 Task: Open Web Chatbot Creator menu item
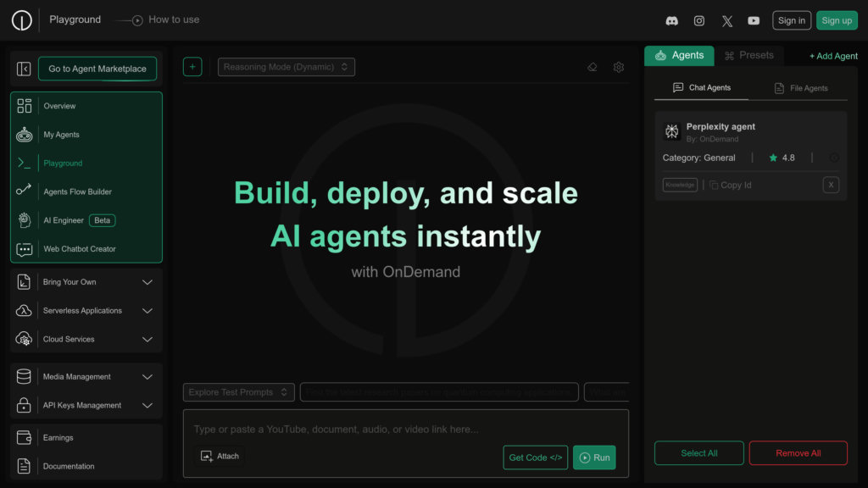86,249
